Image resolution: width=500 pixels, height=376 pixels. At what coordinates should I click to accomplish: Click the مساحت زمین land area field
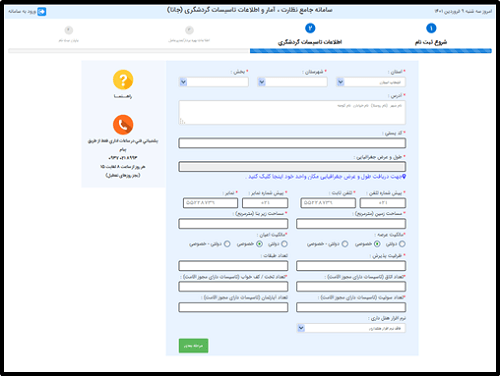pos(351,224)
